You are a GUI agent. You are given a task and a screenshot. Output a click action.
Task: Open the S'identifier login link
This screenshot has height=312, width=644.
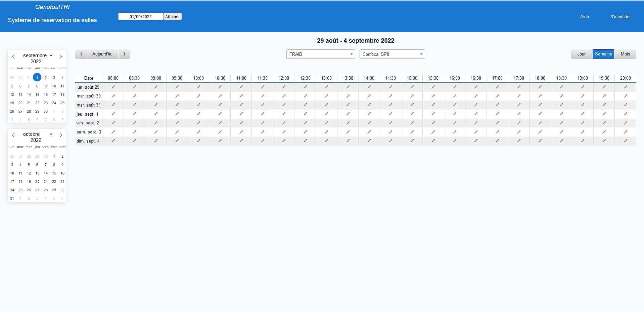click(620, 16)
